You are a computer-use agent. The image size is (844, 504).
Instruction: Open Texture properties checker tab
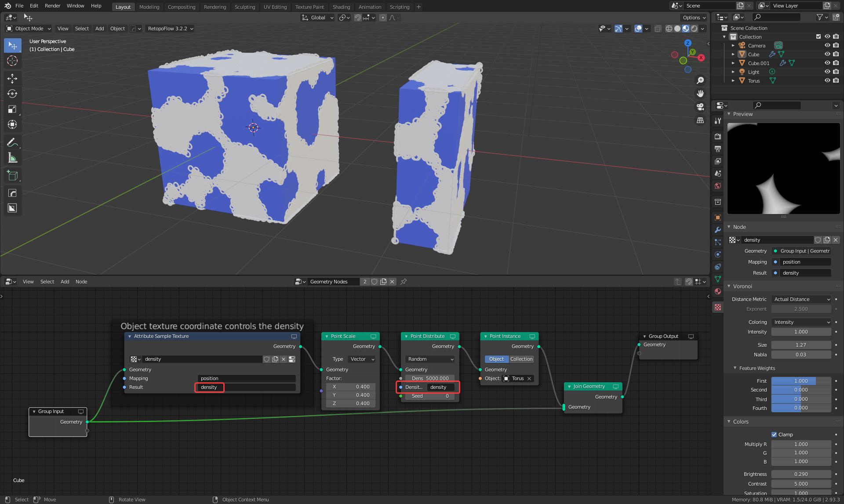(718, 307)
